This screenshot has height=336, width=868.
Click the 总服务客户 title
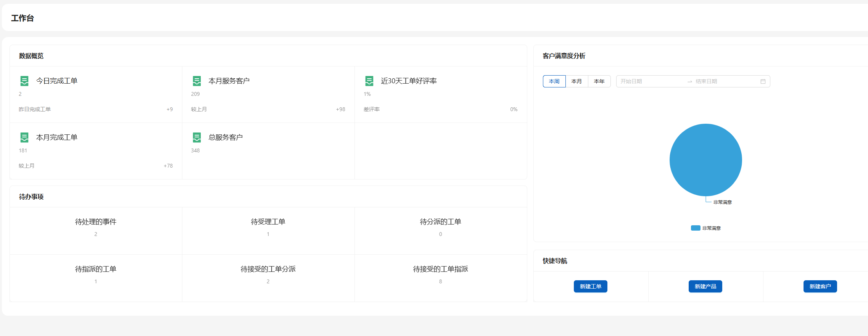[225, 137]
